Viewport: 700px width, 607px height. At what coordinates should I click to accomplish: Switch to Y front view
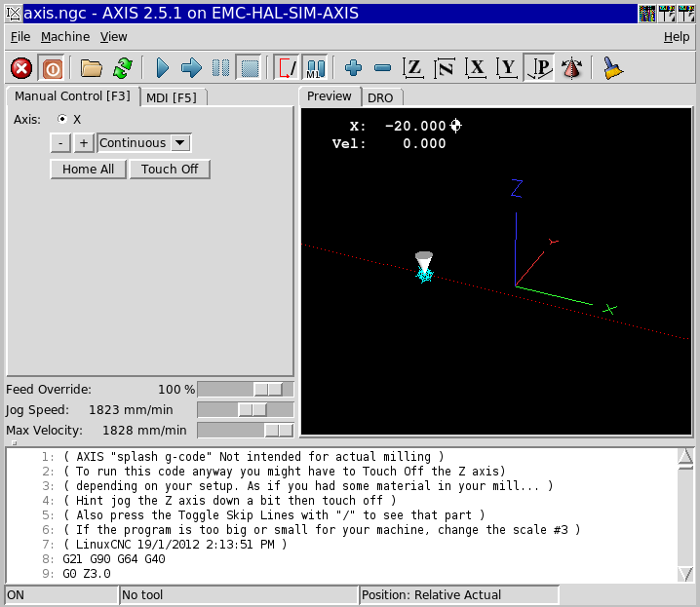[507, 68]
